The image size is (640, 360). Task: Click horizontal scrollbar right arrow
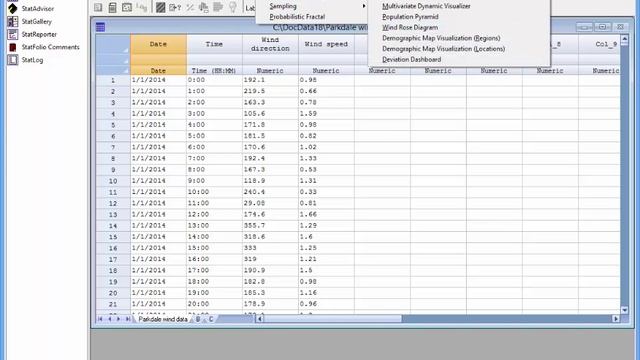pos(616,319)
